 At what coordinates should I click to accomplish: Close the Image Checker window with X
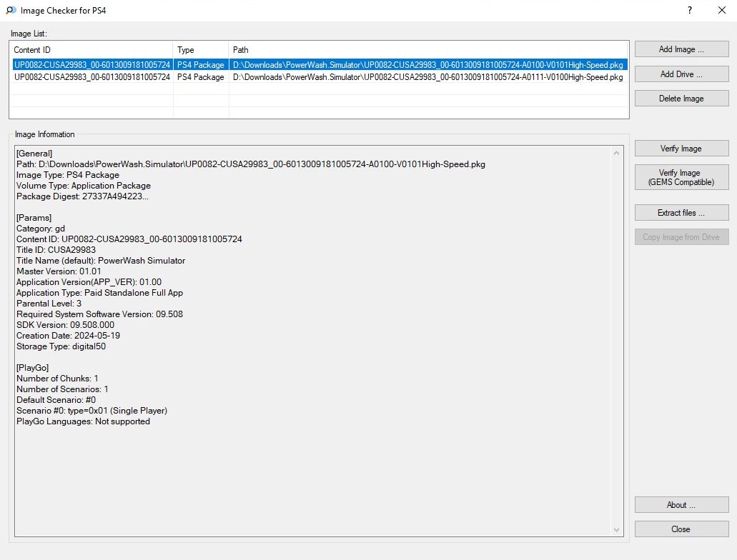click(x=722, y=10)
